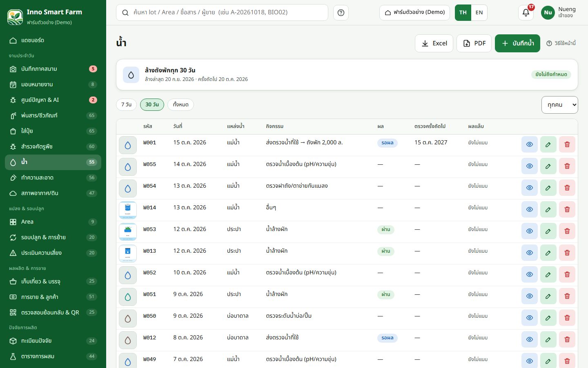View record W001 with eye icon
This screenshot has width=588, height=368.
pyautogui.click(x=529, y=144)
